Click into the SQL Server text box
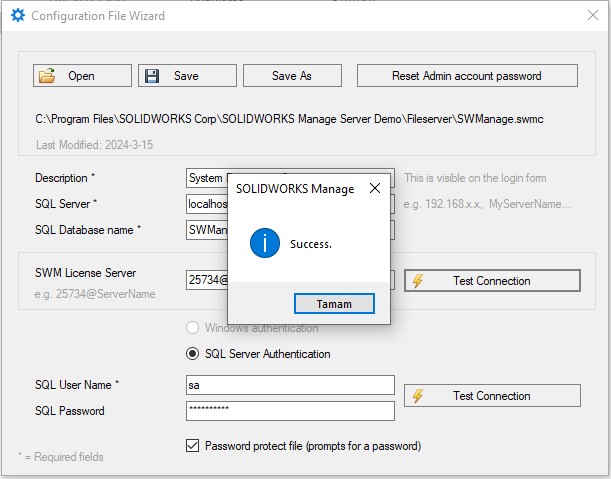This screenshot has width=611, height=479. (205, 204)
